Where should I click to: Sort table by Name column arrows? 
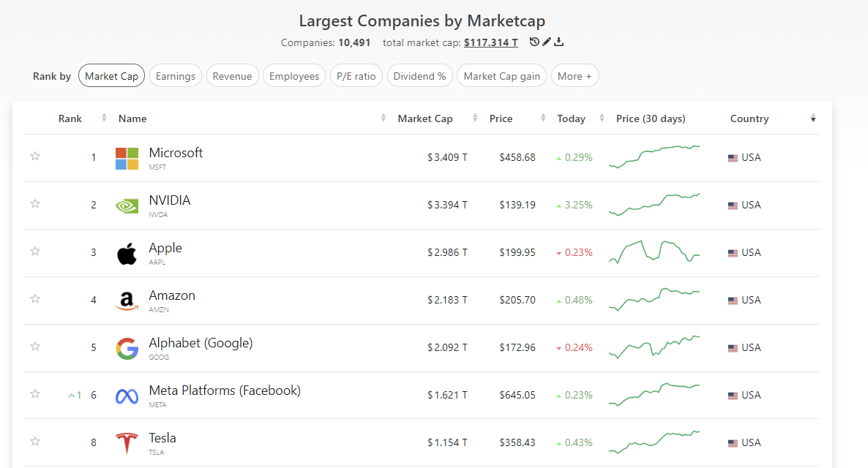[x=383, y=118]
